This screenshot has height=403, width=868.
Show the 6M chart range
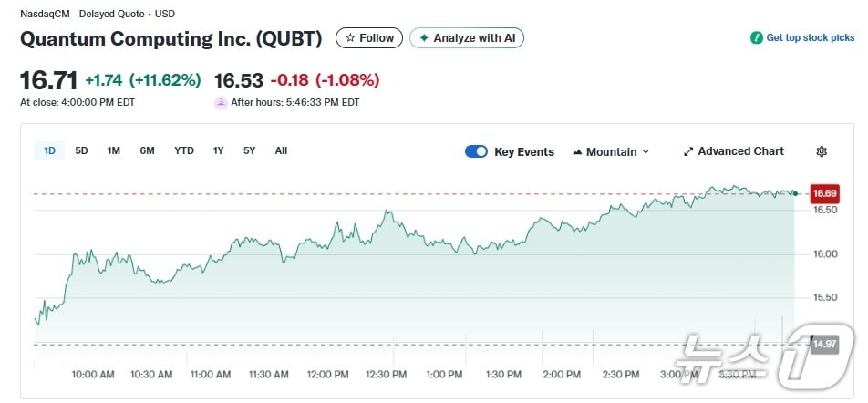(x=147, y=150)
